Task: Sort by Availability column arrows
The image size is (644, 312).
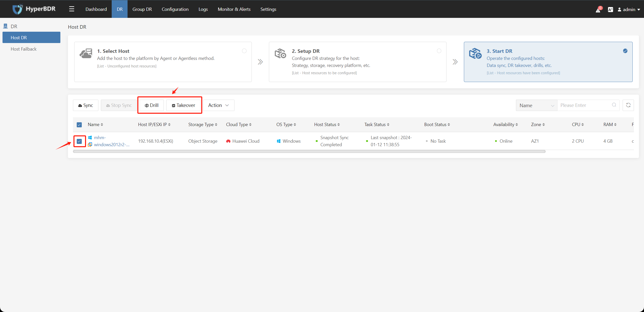Action: (517, 125)
